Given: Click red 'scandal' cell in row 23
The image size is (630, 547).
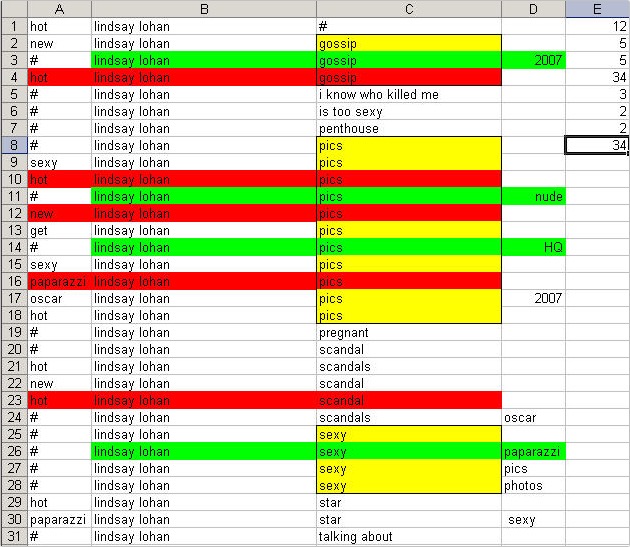Looking at the screenshot, I should [409, 400].
